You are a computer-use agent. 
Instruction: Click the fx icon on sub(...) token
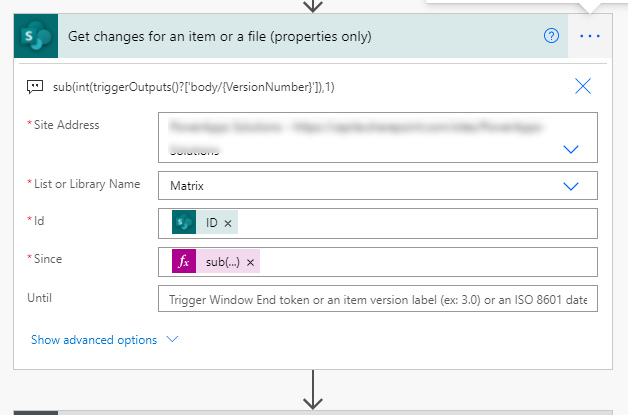[185, 261]
